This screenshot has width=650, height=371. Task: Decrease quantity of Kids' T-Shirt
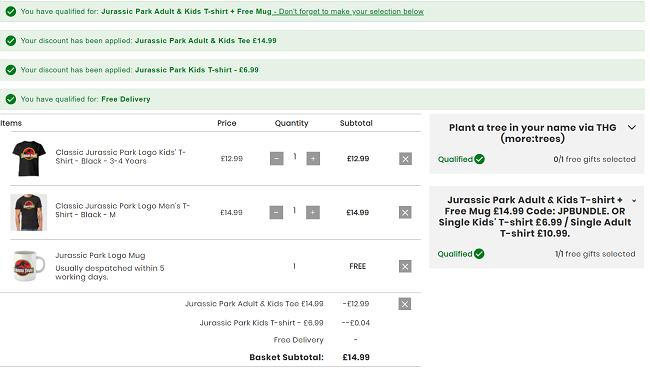point(276,158)
